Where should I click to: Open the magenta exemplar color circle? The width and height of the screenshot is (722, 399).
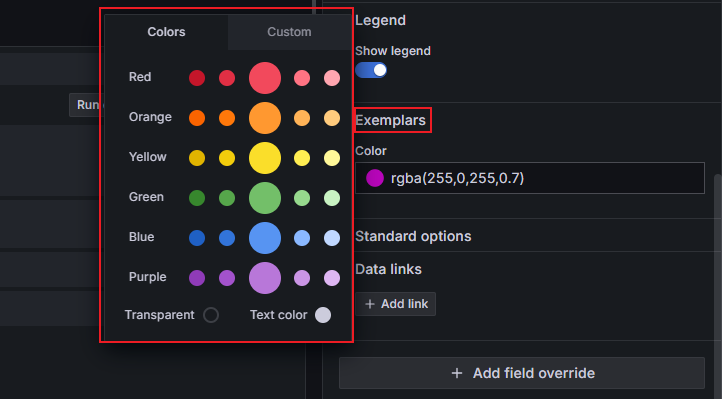[x=375, y=178]
